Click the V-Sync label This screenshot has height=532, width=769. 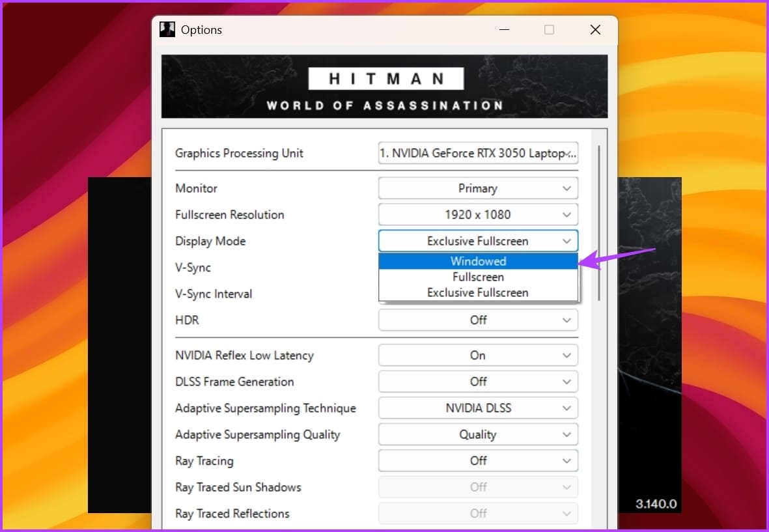[x=193, y=268]
